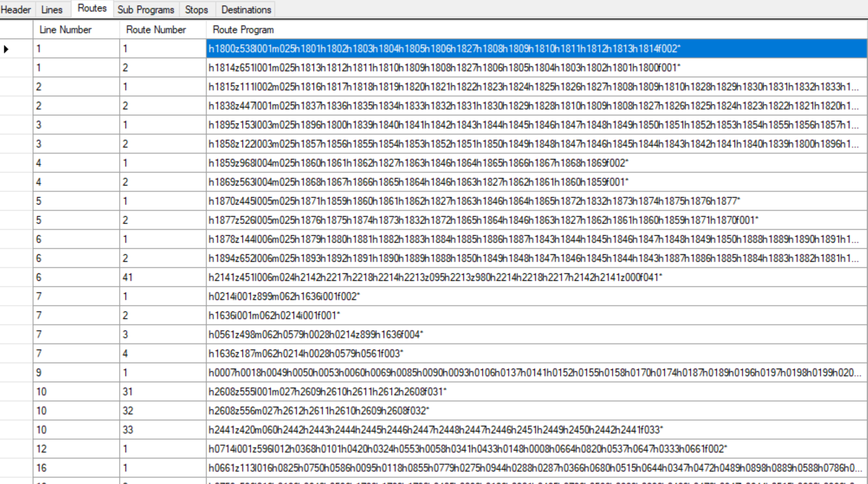Open the Destinations tab
The image size is (868, 484).
(246, 10)
